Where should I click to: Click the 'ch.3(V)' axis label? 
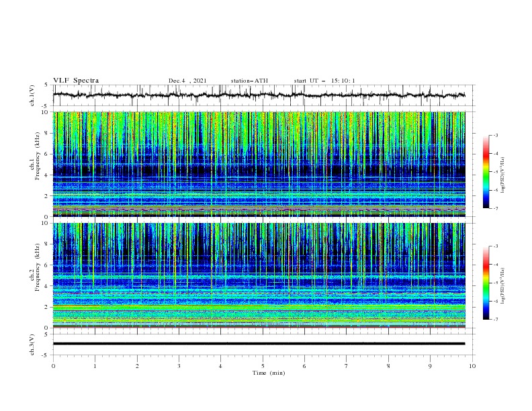coord(32,345)
